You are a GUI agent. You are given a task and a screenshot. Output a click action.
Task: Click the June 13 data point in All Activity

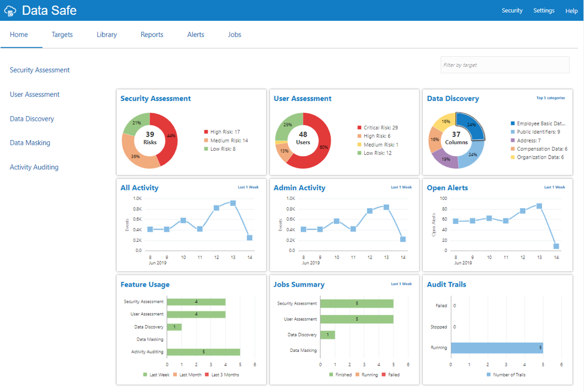(233, 203)
